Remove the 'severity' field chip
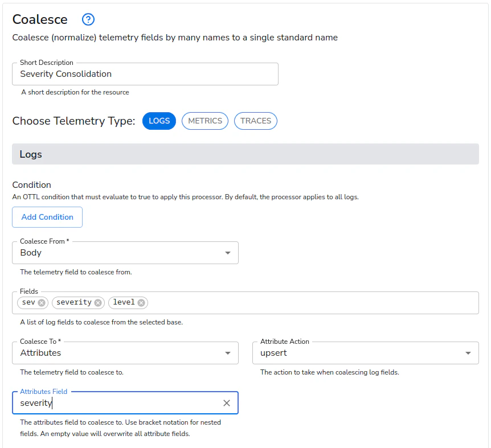Image resolution: width=491 pixels, height=448 pixels. coord(98,302)
